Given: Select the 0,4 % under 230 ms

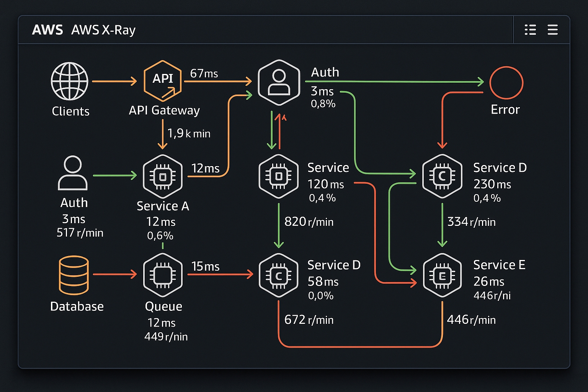Looking at the screenshot, I should pos(487,198).
